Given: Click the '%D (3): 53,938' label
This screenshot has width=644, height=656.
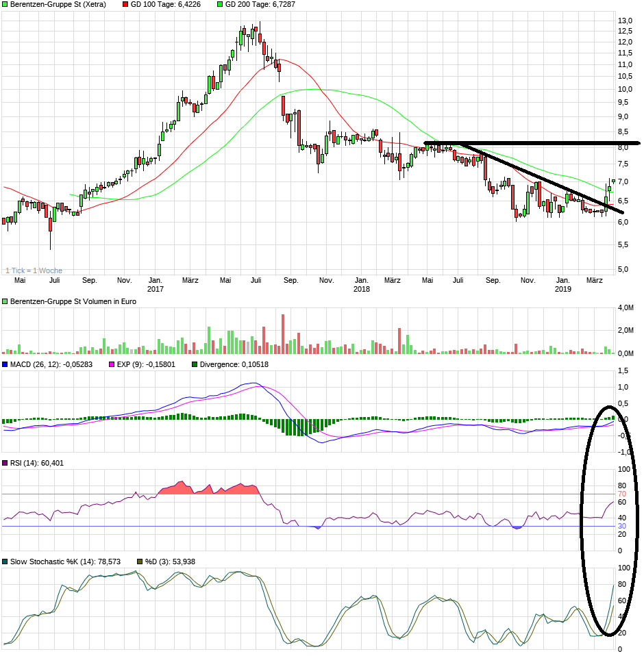Looking at the screenshot, I should [171, 562].
